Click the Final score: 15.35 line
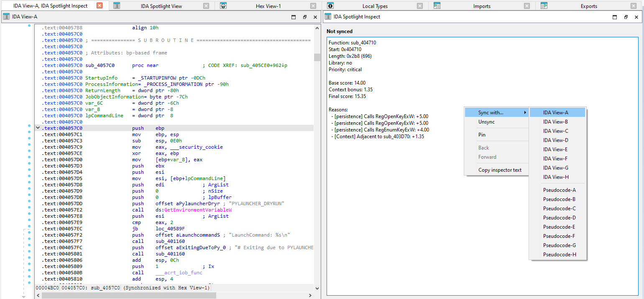 (x=348, y=96)
